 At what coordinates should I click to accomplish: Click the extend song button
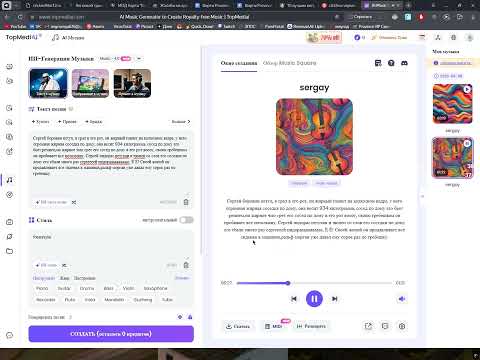(x=311, y=326)
